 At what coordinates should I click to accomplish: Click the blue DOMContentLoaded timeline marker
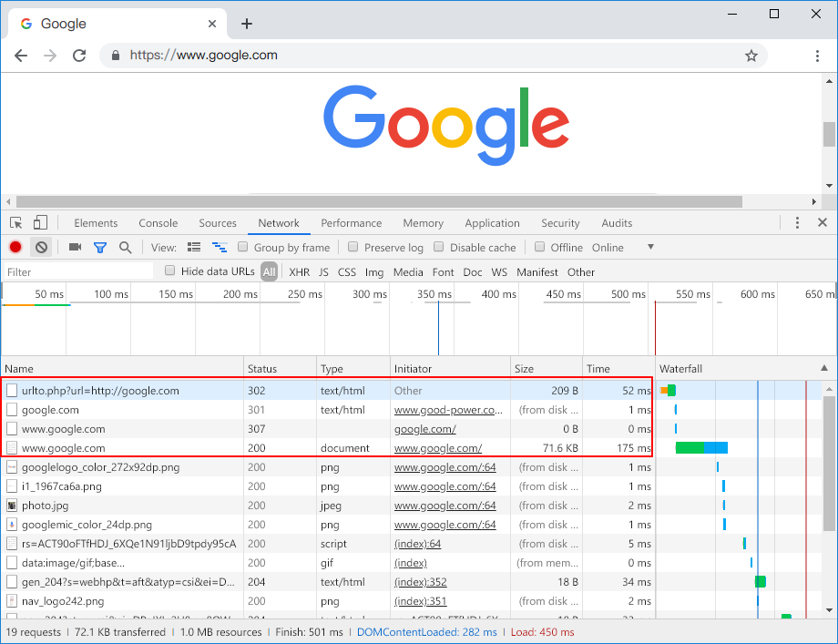tap(438, 328)
